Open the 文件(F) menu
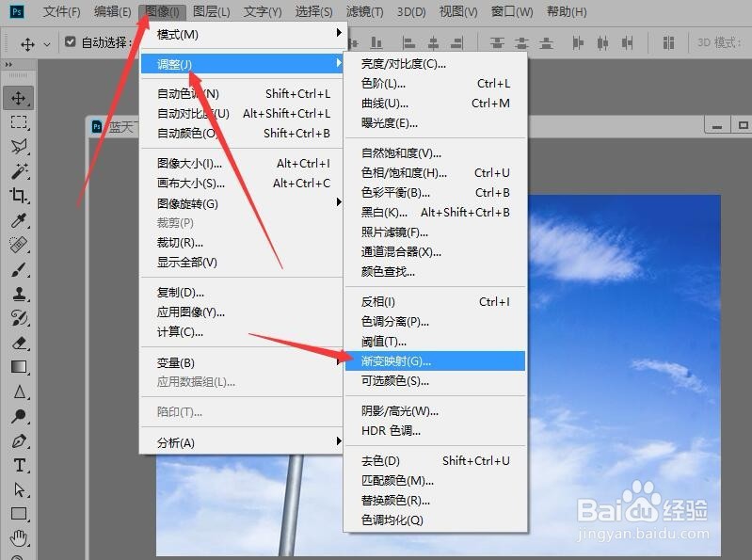Image resolution: width=752 pixels, height=560 pixels. 61,11
